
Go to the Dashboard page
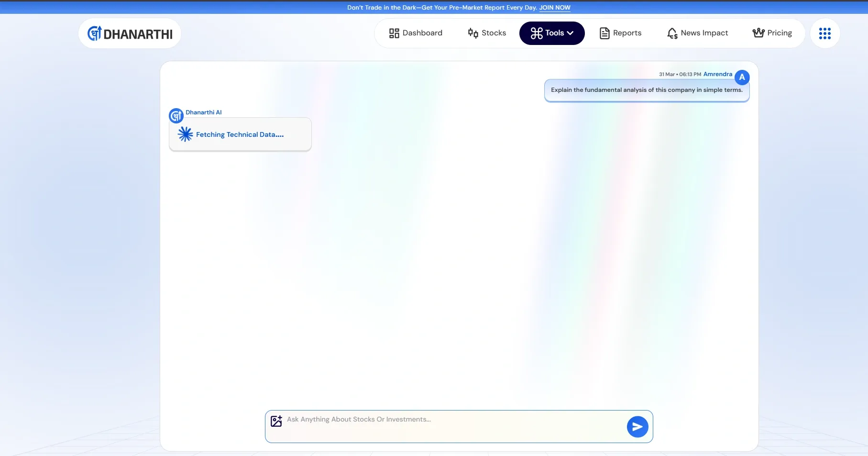click(416, 33)
